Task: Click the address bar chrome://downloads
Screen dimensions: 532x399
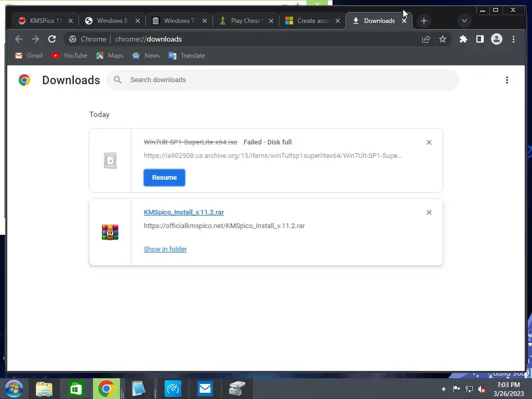Action: tap(149, 39)
